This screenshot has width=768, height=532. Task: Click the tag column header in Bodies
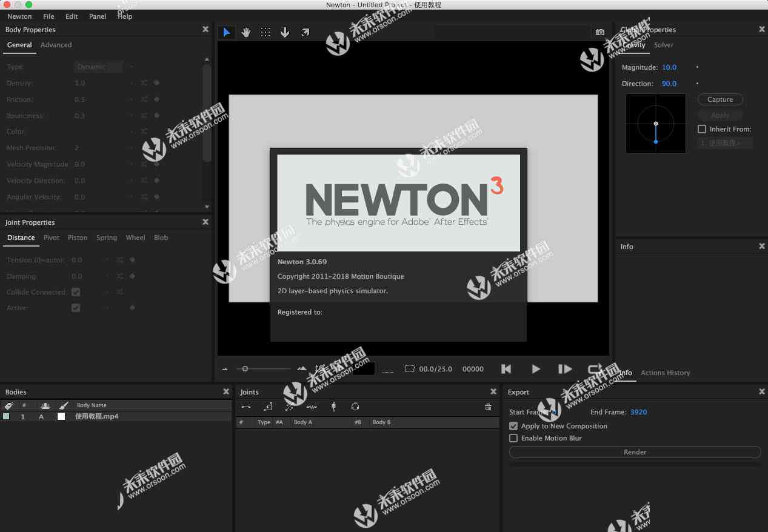8,405
